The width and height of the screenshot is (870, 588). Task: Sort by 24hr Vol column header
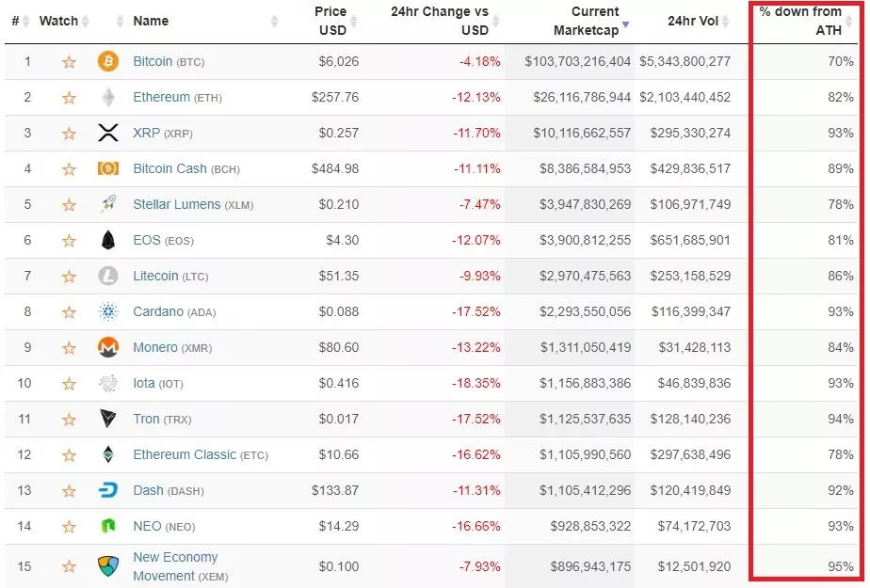tap(693, 21)
